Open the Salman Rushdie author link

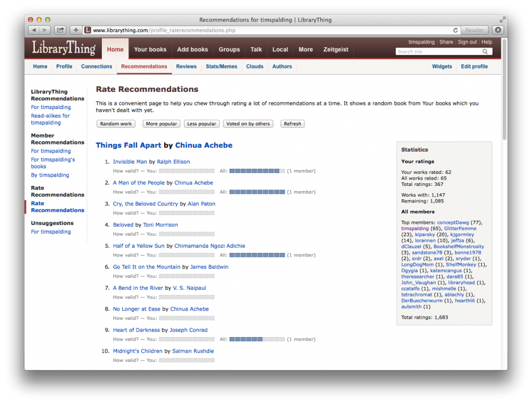coord(193,351)
